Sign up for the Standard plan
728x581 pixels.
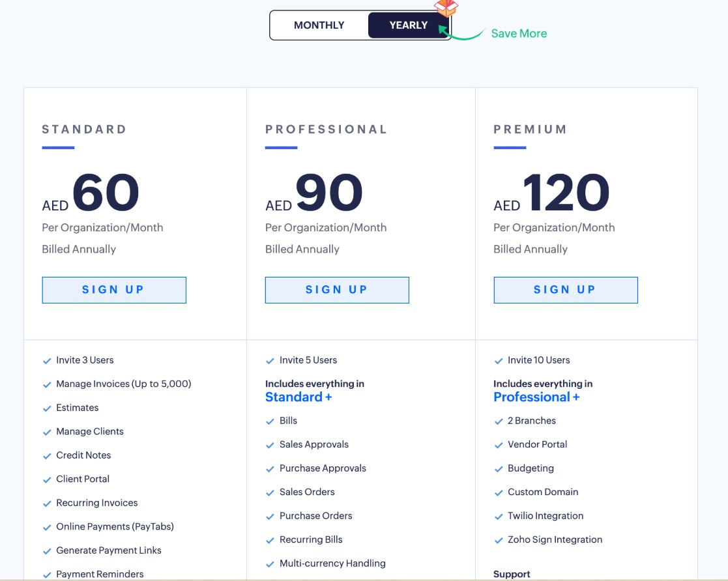point(114,290)
